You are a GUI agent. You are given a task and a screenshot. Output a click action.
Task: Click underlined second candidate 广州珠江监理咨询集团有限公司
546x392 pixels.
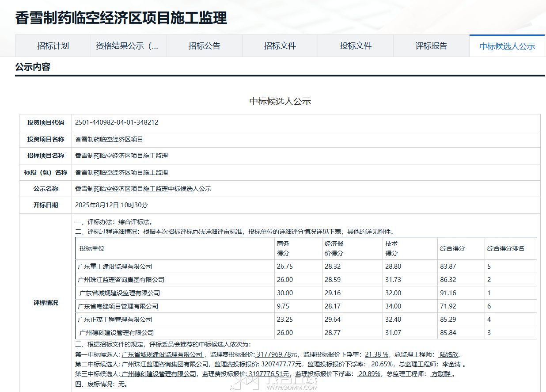(165, 364)
